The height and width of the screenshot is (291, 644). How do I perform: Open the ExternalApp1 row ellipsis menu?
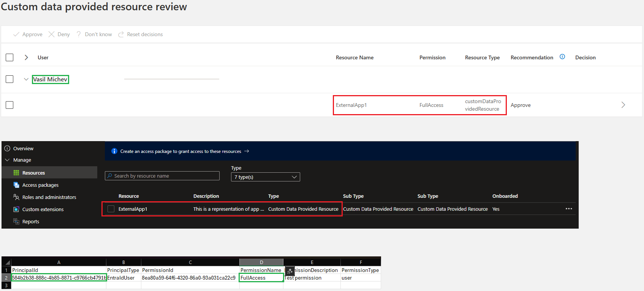pos(568,209)
